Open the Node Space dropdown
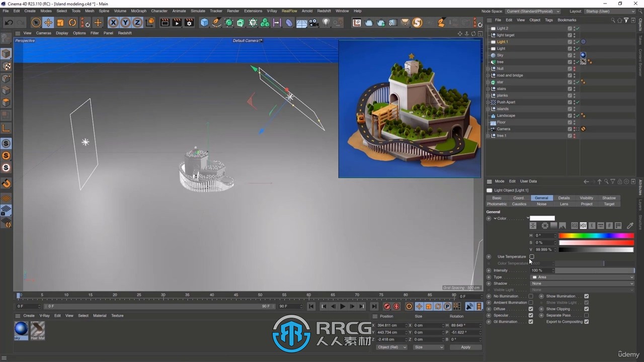644x362 pixels. 533,11
